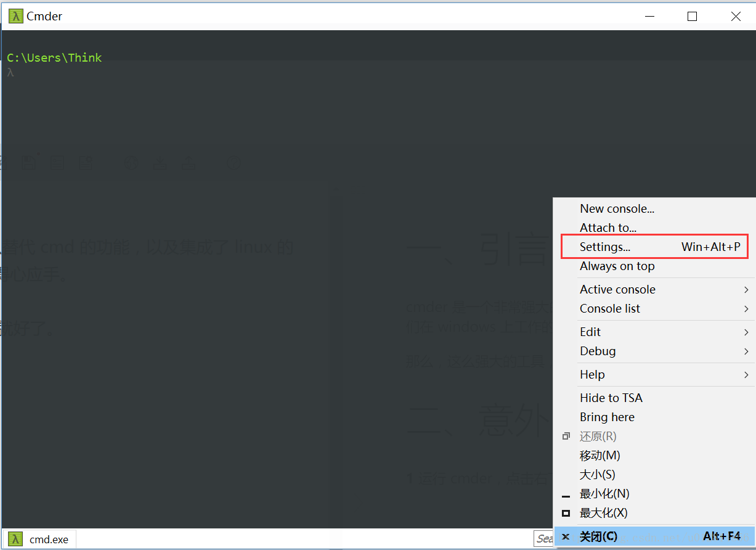Select 大小(S) size menu entry

654,474
